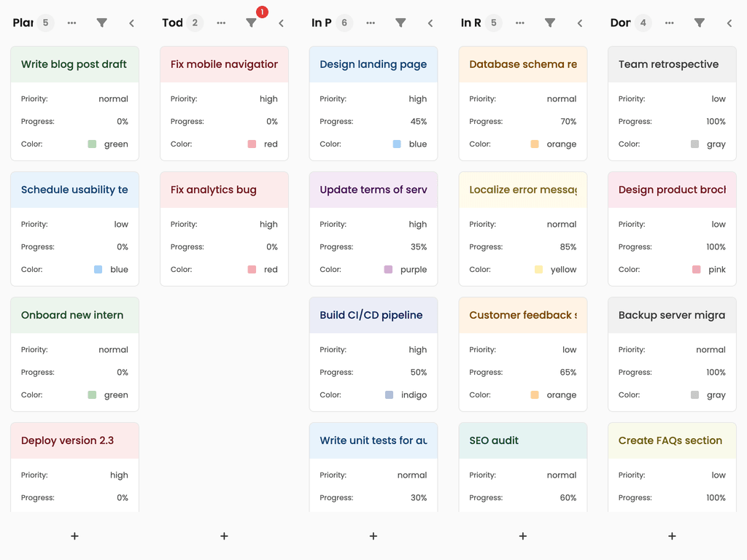
Task: Select the Customer feedback card title
Action: click(x=523, y=315)
